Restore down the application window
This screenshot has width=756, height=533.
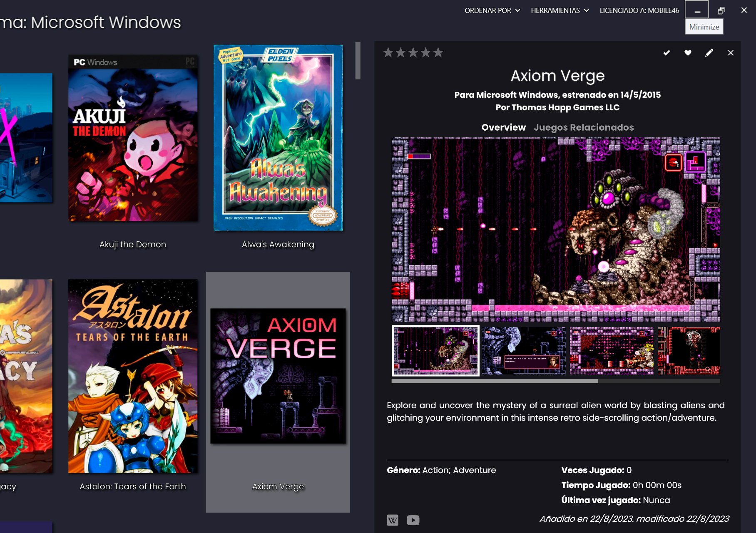click(721, 10)
